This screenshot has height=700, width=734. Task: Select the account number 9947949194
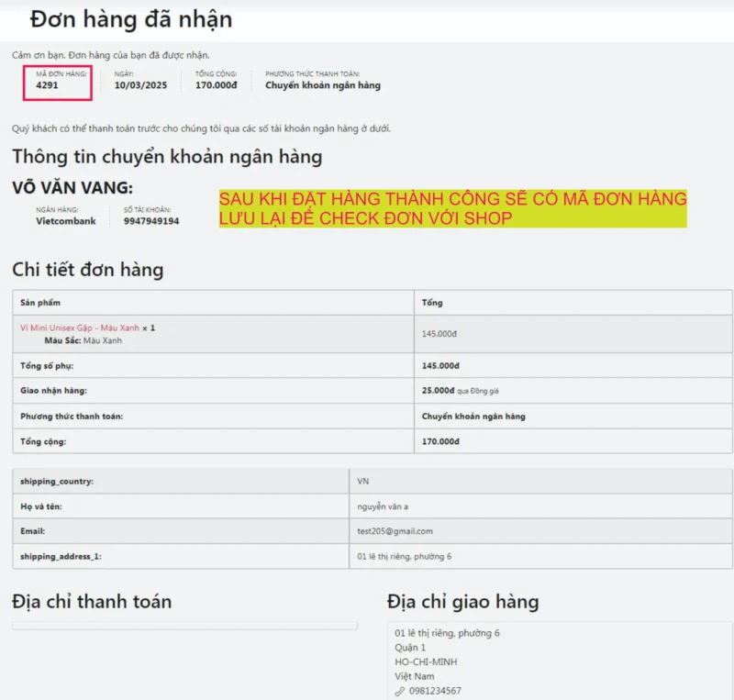tap(151, 221)
